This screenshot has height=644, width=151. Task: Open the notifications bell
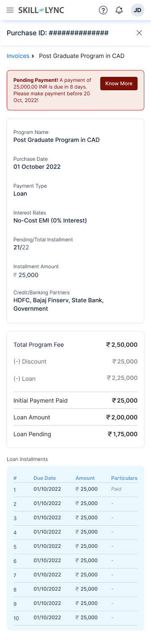[x=119, y=10]
